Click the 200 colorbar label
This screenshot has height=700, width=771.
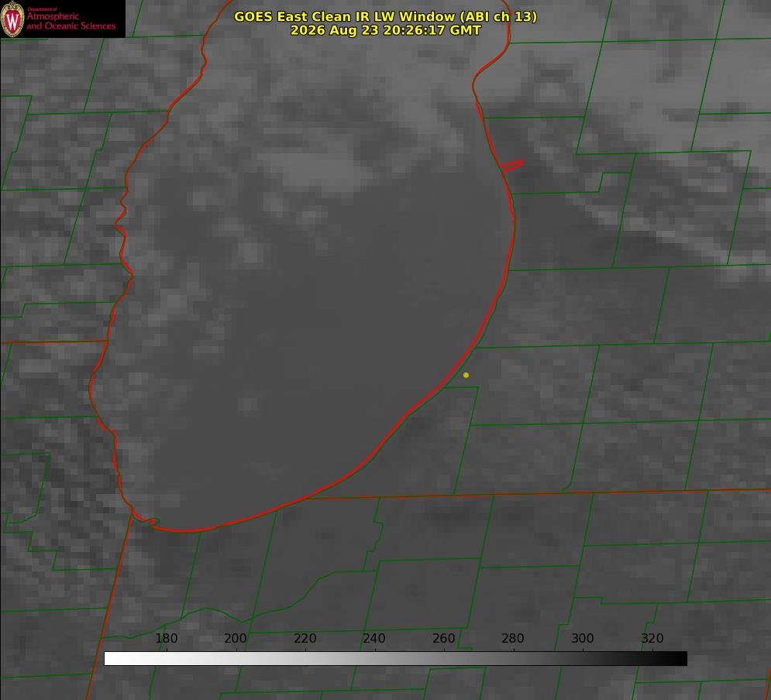pyautogui.click(x=235, y=638)
